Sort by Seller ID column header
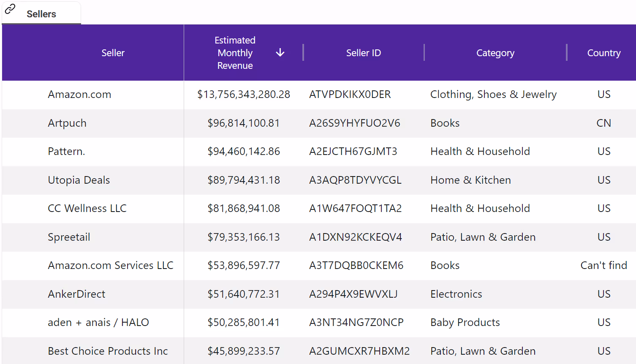The image size is (636, 364). (364, 53)
